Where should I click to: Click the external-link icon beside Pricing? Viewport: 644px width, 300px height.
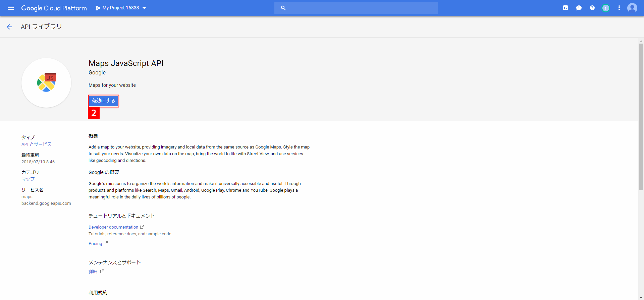(x=106, y=243)
